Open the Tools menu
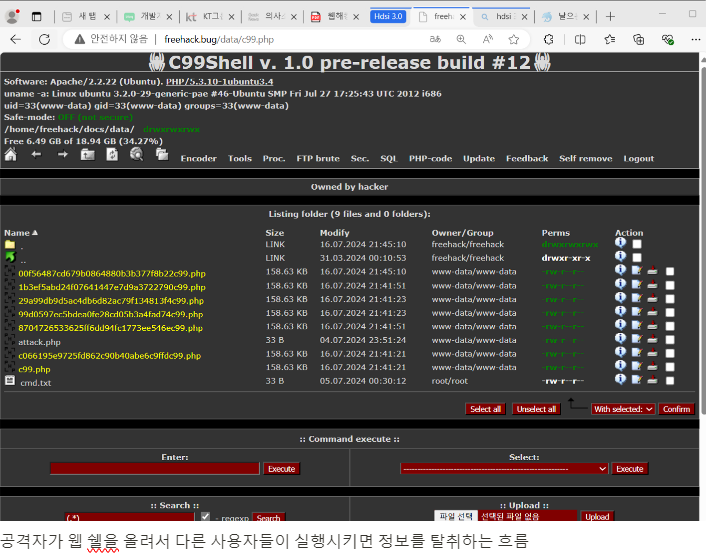710x553 pixels. click(240, 159)
